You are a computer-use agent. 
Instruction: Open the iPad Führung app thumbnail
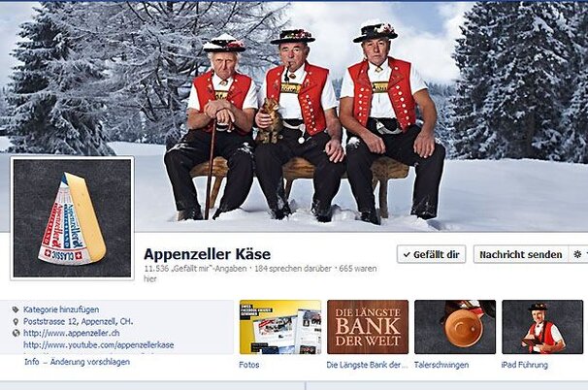click(x=542, y=327)
